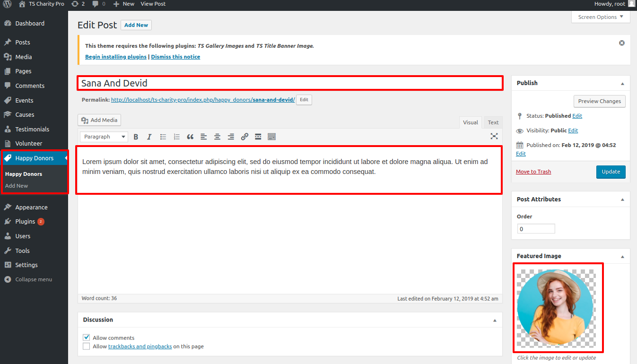This screenshot has width=637, height=364.
Task: Switch to the Text editor tab
Action: click(x=493, y=122)
